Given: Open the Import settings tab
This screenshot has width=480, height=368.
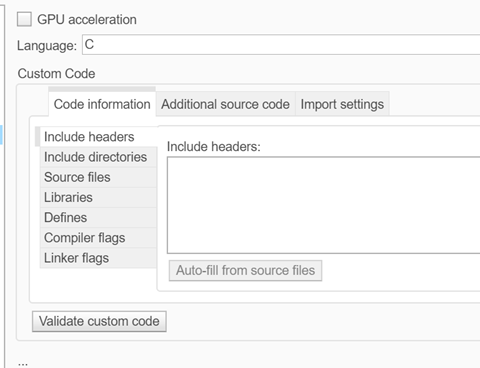Looking at the screenshot, I should 342,104.
